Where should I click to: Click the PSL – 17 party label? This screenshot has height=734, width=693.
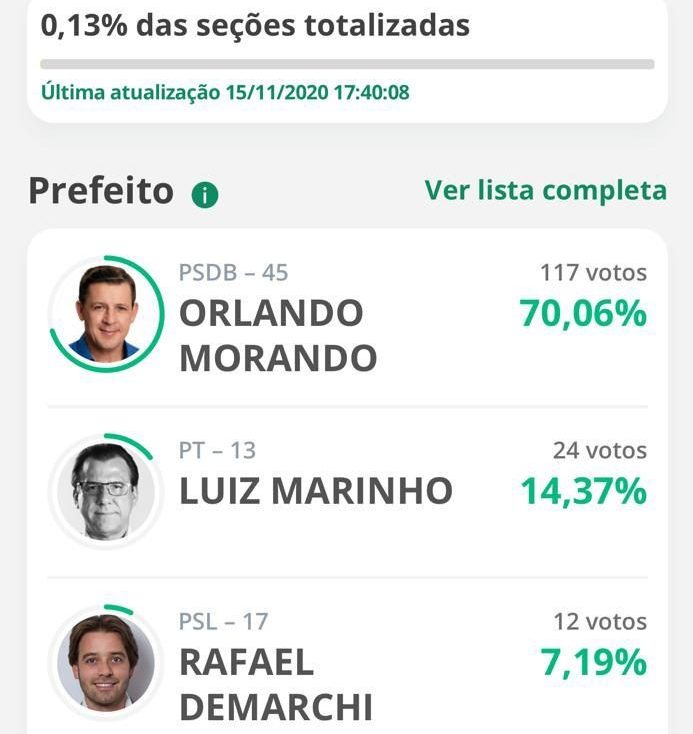223,621
